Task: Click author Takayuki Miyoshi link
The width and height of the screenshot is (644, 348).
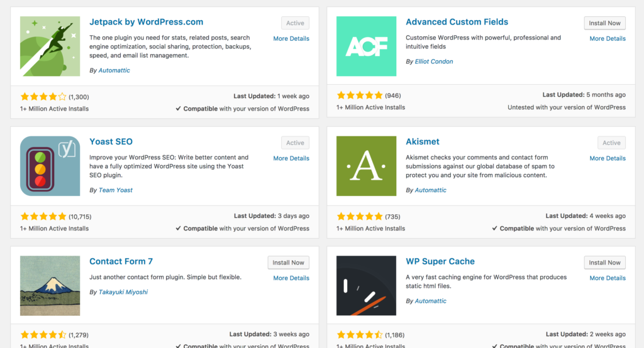Action: (123, 292)
